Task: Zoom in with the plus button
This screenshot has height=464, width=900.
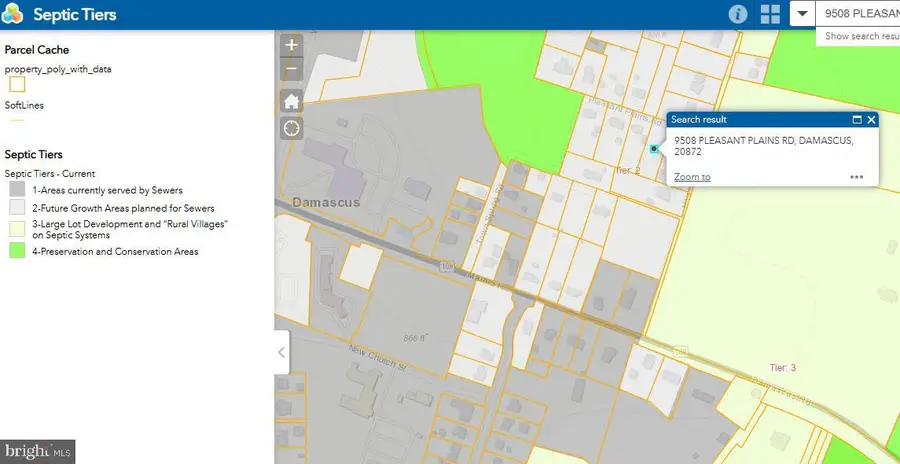Action: (292, 45)
